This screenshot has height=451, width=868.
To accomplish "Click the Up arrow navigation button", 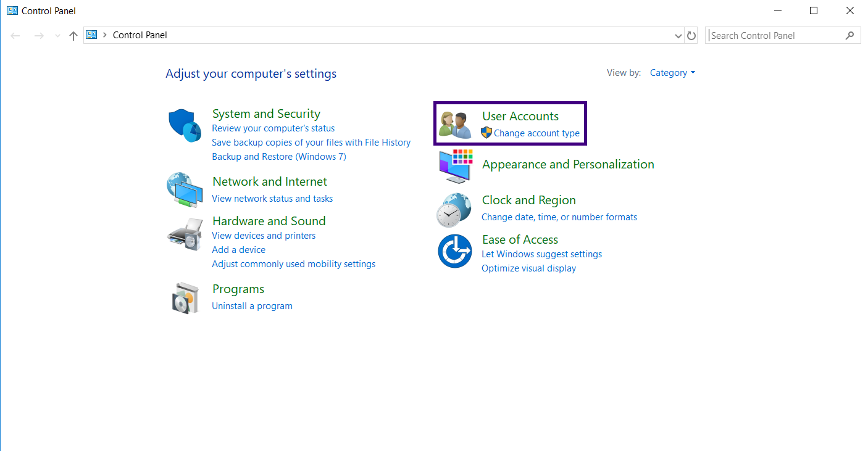I will point(73,36).
